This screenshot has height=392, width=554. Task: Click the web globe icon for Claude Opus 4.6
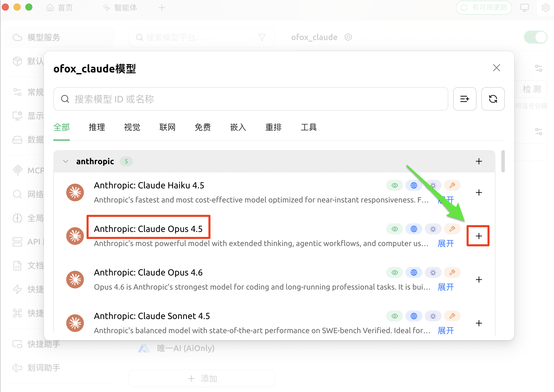tap(414, 273)
